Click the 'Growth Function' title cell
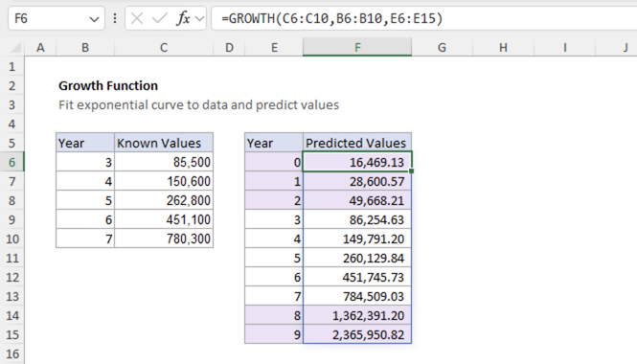 click(108, 85)
